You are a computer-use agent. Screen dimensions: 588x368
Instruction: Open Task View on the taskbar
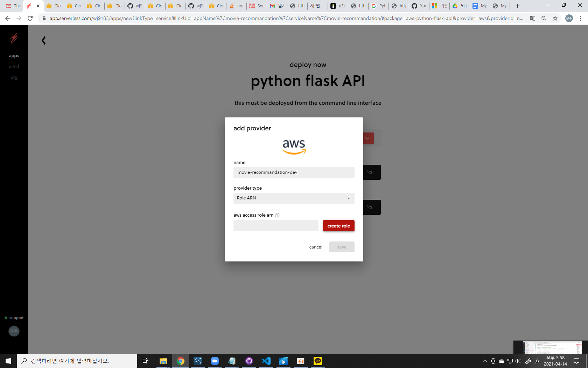pyautogui.click(x=146, y=361)
